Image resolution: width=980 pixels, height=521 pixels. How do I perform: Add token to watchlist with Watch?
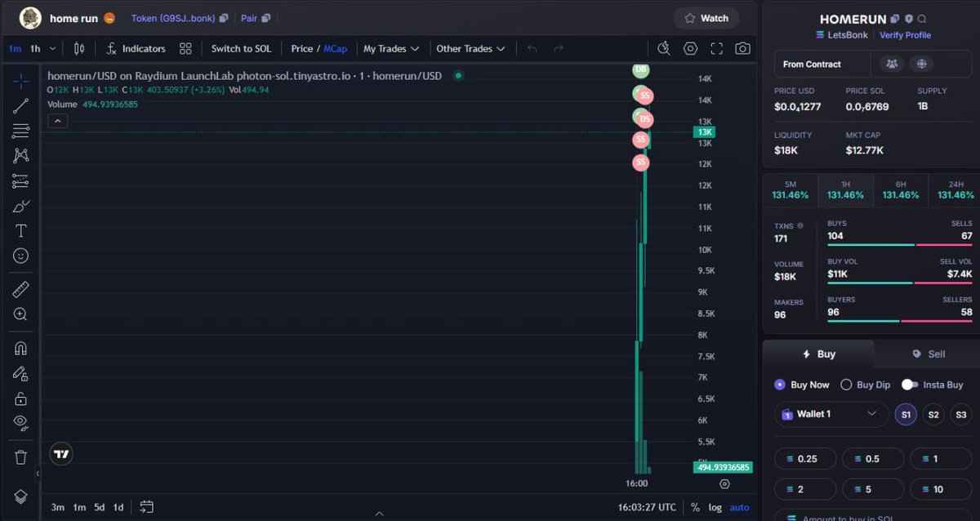(x=706, y=18)
